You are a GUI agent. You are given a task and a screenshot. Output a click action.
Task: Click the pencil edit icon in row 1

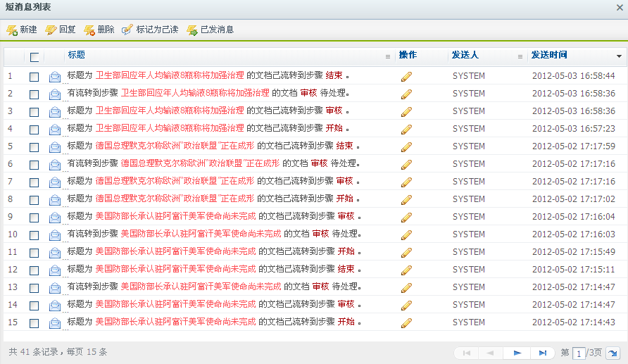(406, 76)
